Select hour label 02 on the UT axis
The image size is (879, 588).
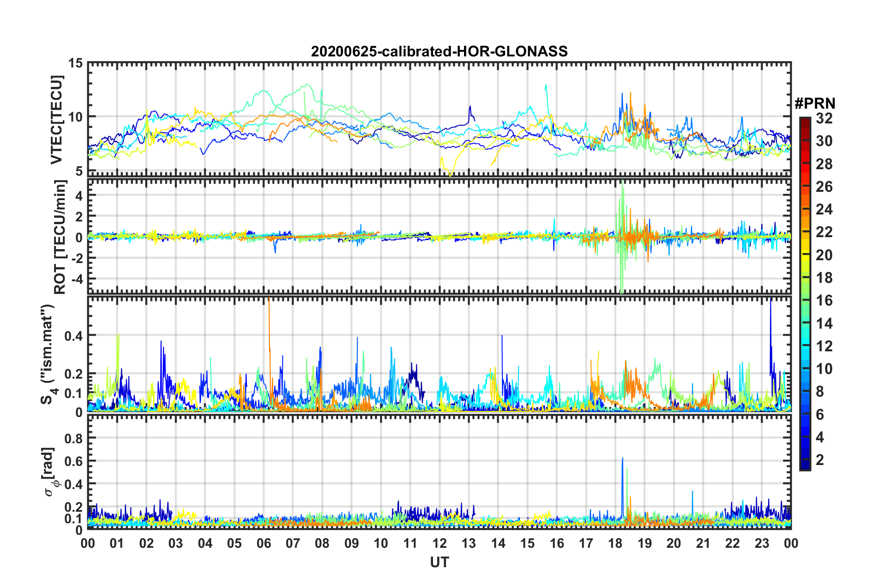pyautogui.click(x=146, y=543)
